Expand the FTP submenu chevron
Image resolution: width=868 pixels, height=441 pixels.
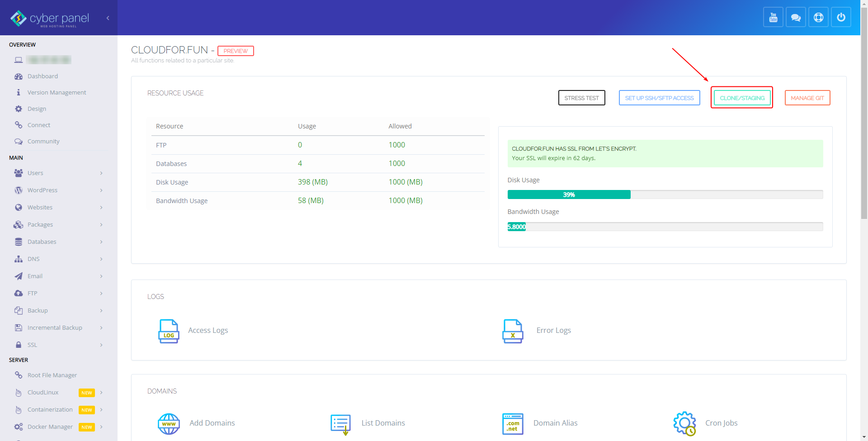pyautogui.click(x=101, y=294)
